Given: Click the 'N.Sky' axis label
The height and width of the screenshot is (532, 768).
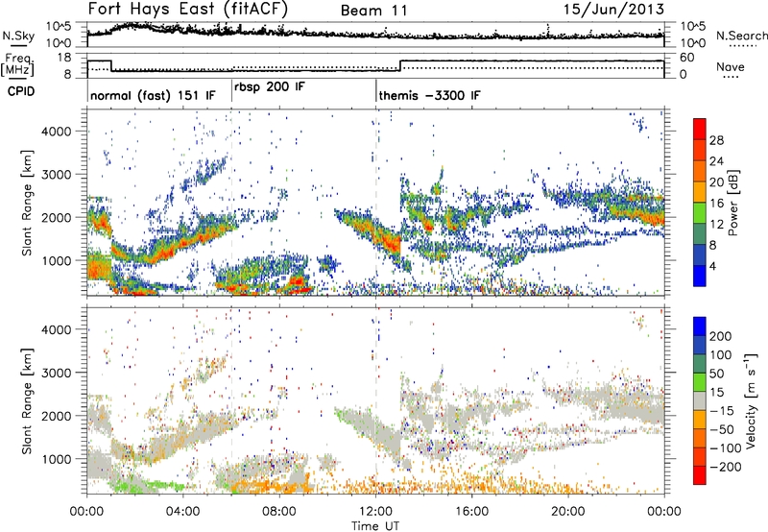Looking at the screenshot, I should coord(18,36).
